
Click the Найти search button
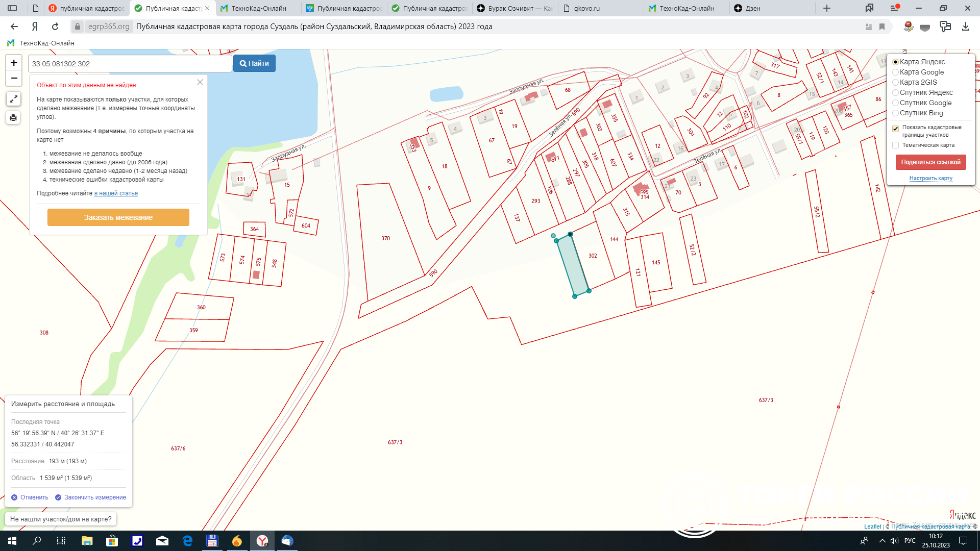pyautogui.click(x=254, y=63)
